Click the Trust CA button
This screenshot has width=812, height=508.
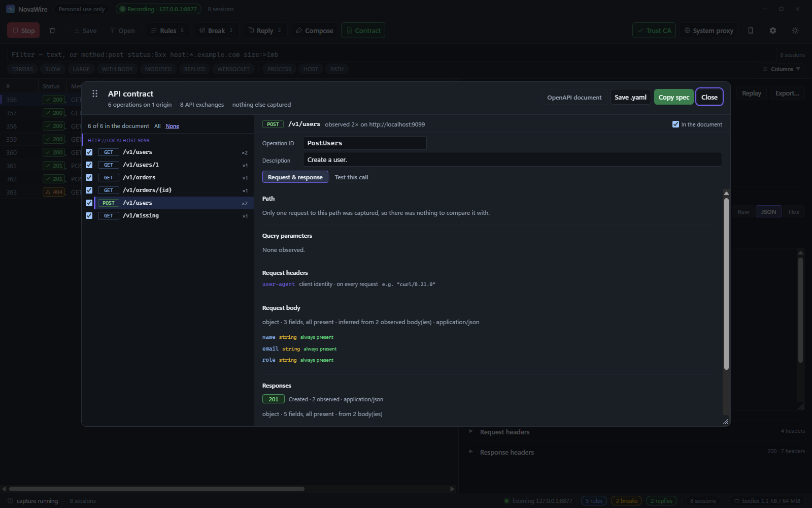coord(654,30)
